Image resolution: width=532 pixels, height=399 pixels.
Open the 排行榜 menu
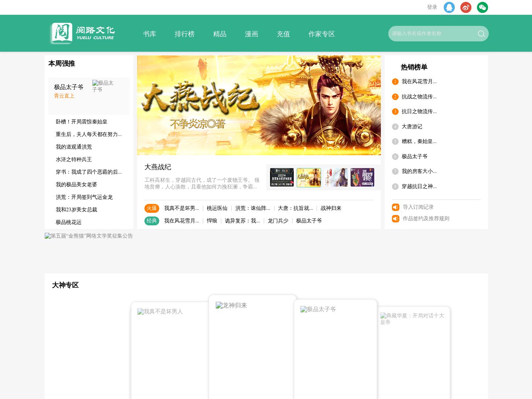coord(185,34)
